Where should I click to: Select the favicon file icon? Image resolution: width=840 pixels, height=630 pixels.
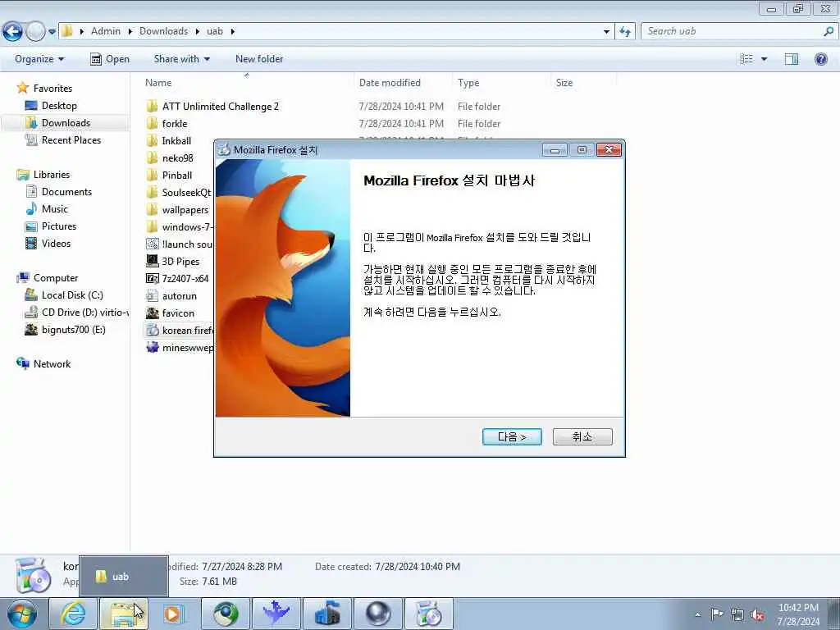152,313
